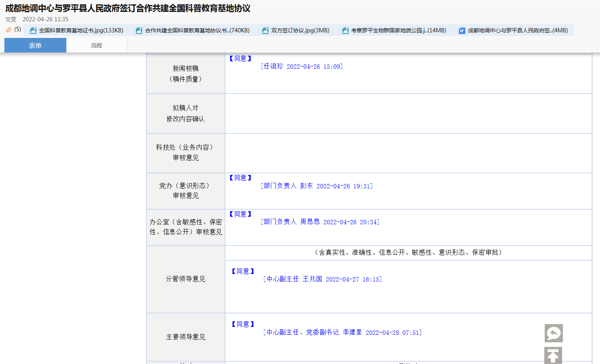Select 【同意】 in the 新闻核稿 row

240,59
